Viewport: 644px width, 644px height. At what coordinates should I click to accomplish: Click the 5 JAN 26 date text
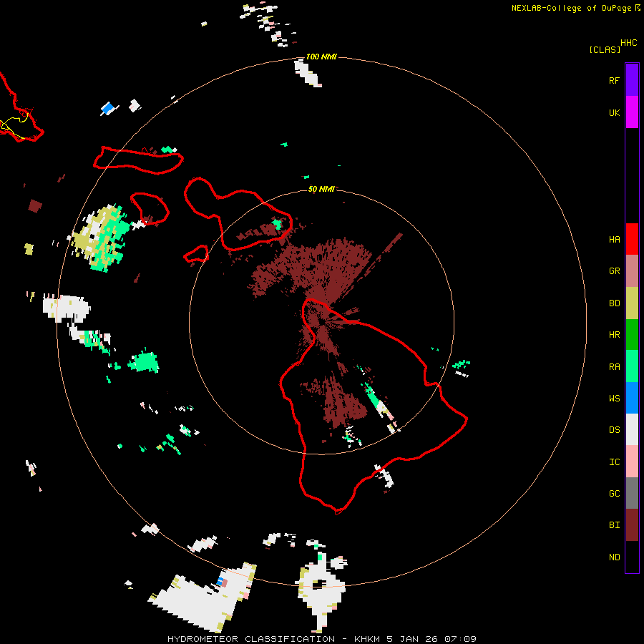tap(412, 639)
